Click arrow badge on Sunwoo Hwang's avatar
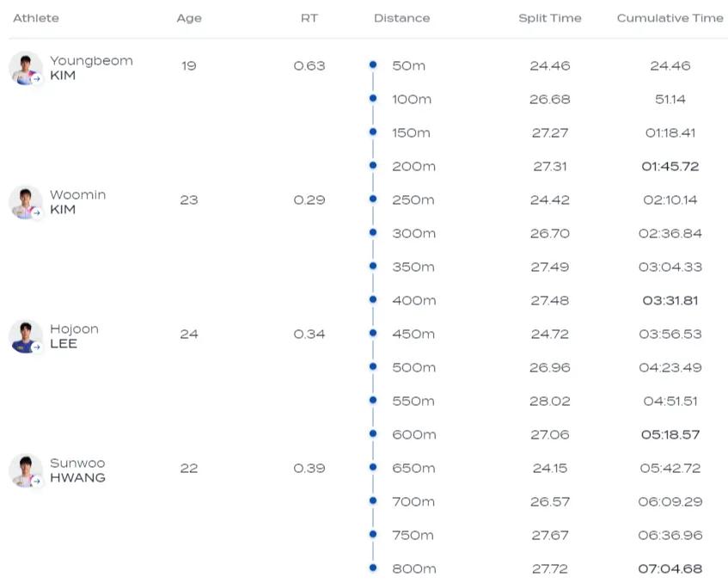The width and height of the screenshot is (728, 583). (x=37, y=482)
